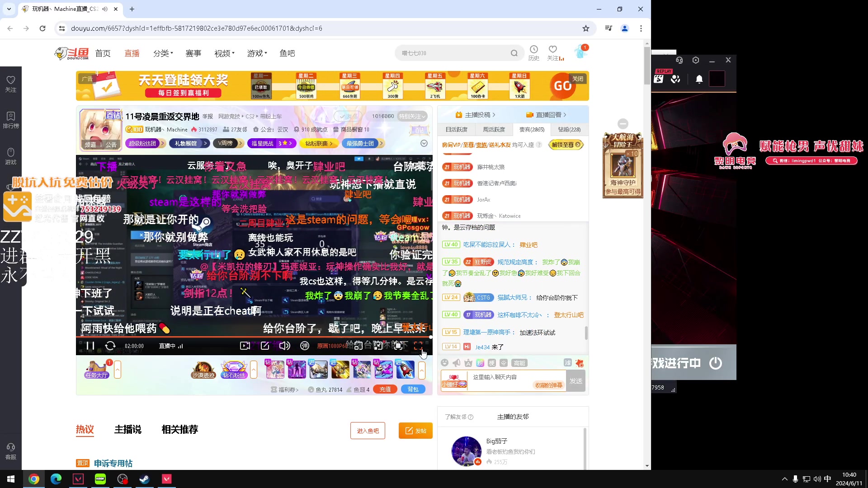Expand the gift list arrow beside rocket gift

tap(421, 370)
